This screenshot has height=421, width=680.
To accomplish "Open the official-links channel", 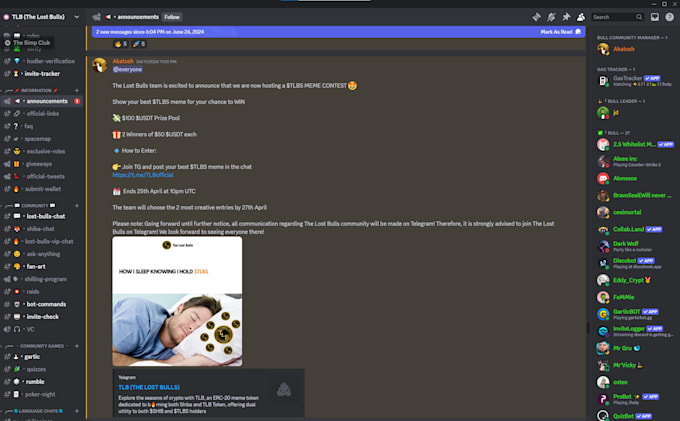I will tap(42, 114).
